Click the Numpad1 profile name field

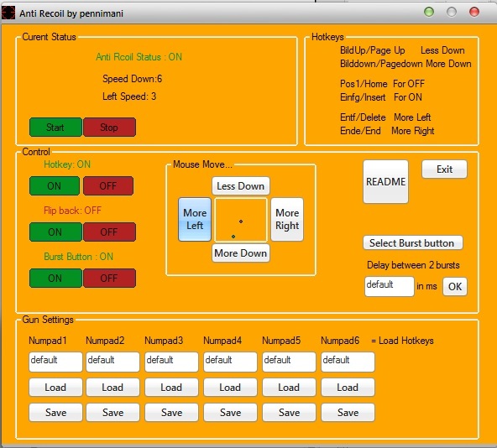coord(55,362)
